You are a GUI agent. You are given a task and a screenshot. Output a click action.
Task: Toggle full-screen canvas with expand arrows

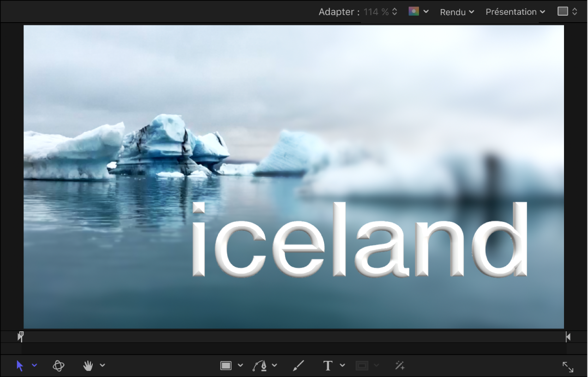point(568,367)
